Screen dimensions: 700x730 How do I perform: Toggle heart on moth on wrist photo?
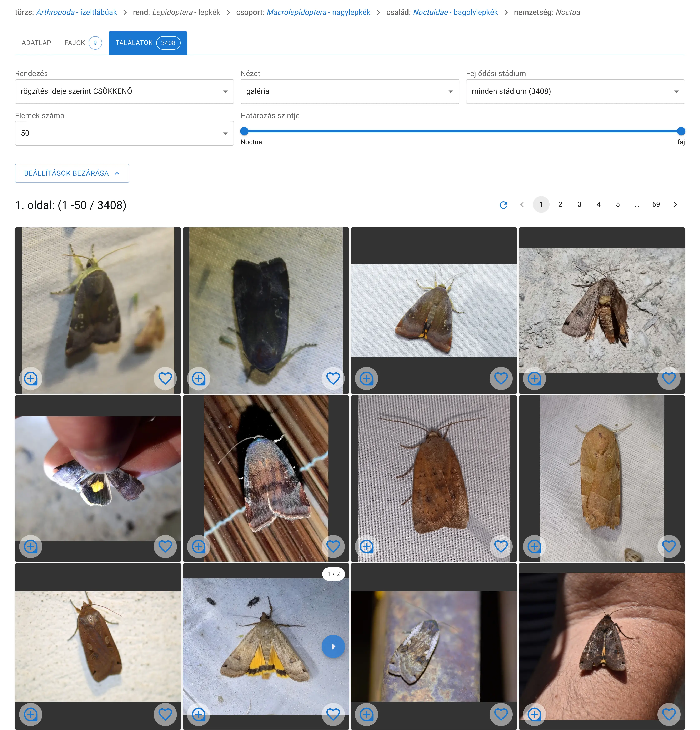(x=669, y=714)
